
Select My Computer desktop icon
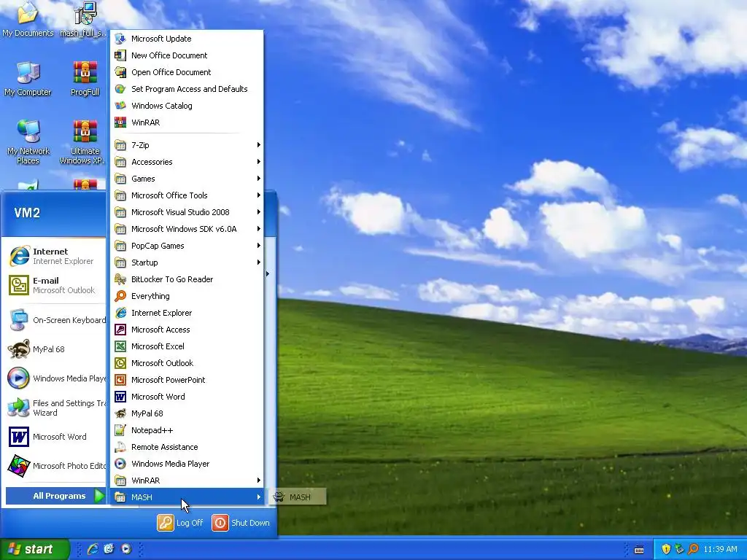(28, 79)
